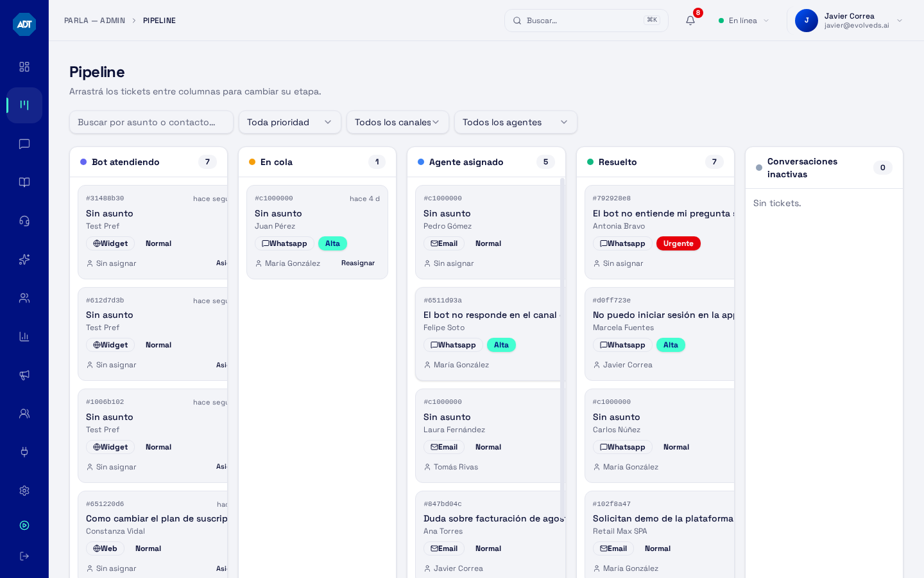Expand the user menu chevron beside Javier Correa

tap(900, 21)
